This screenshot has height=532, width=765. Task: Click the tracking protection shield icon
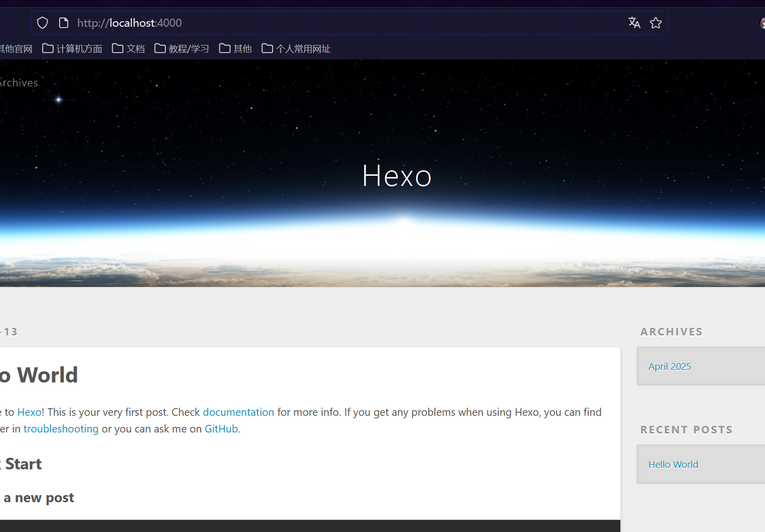[42, 23]
